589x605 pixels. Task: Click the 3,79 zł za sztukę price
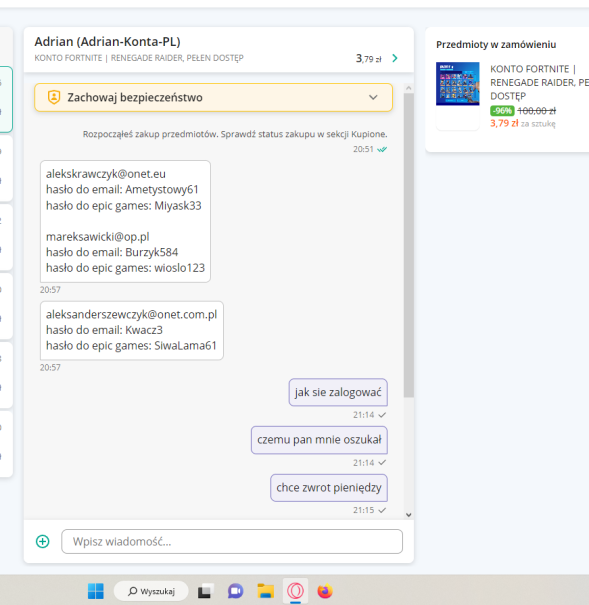click(x=523, y=123)
